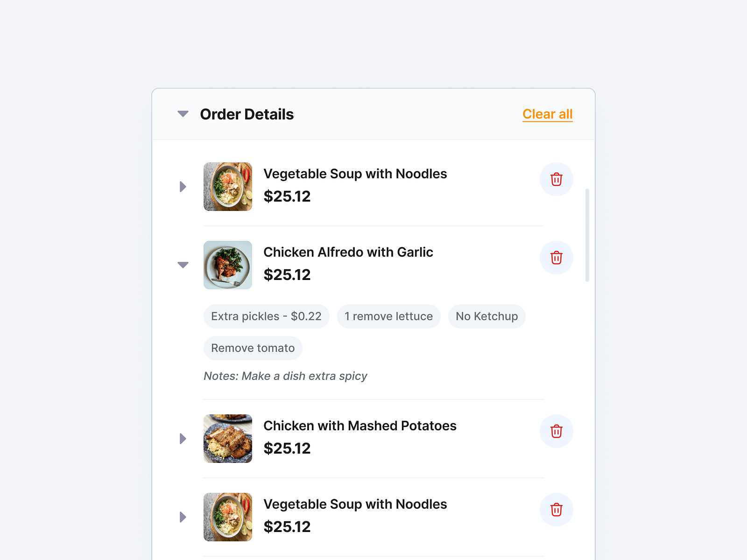Select the Extra pickles modifier chip
This screenshot has width=747, height=560.
click(x=266, y=316)
